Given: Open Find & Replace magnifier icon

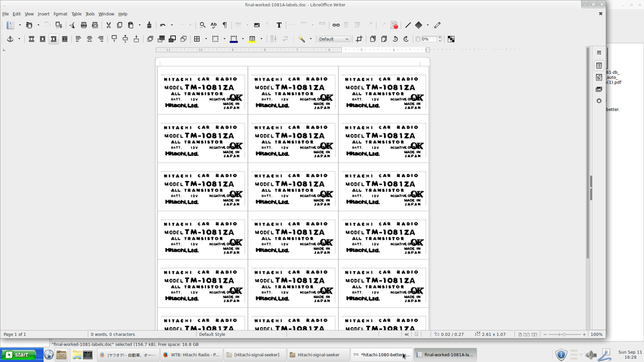Looking at the screenshot, I should click(x=202, y=25).
